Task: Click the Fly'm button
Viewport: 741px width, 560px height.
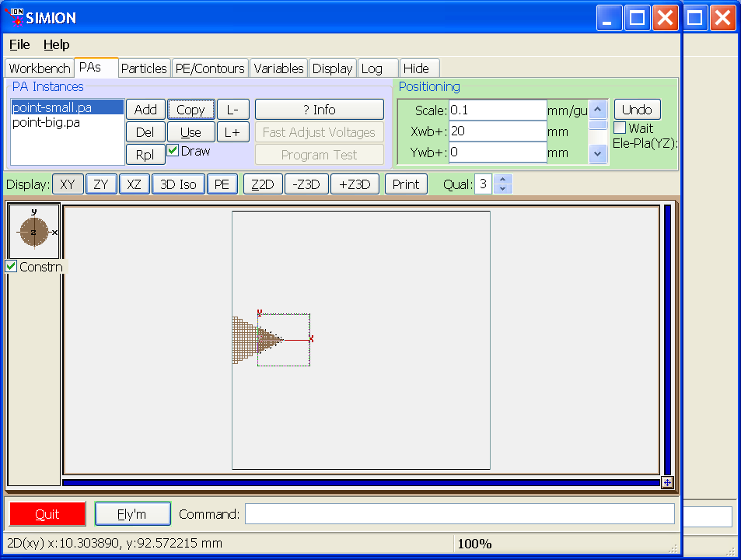Action: click(132, 513)
